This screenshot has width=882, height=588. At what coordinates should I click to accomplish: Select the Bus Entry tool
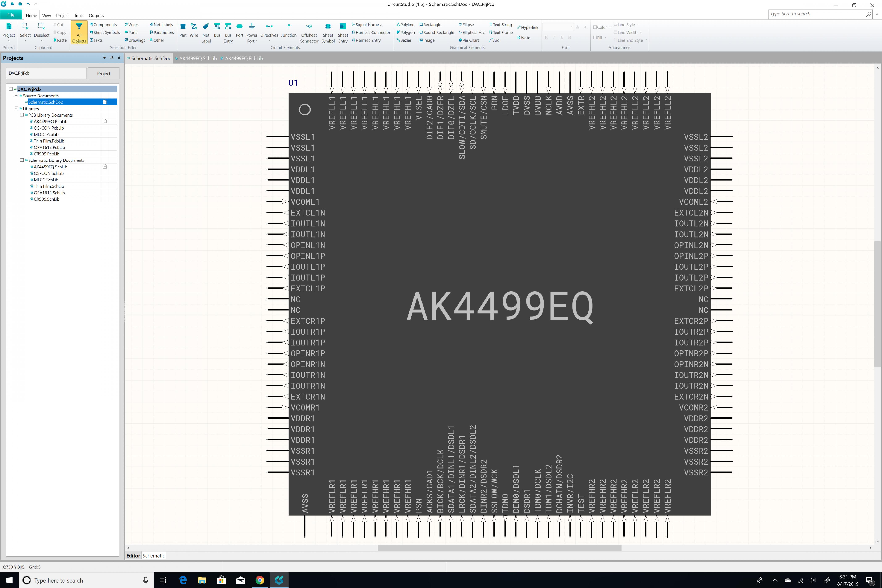(x=228, y=33)
